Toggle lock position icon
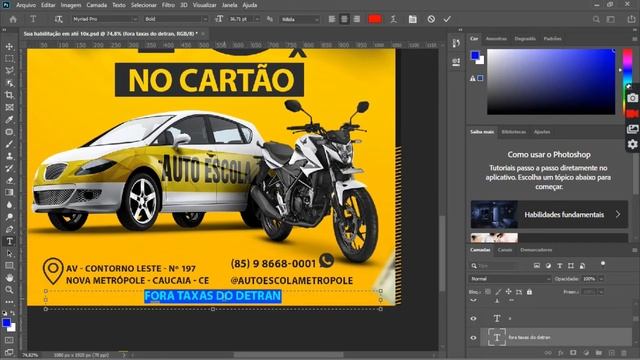 509,292
